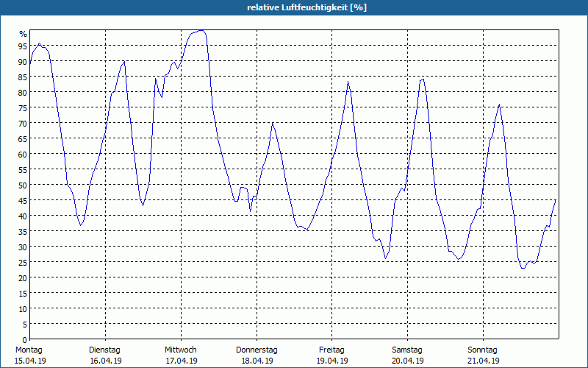Viewport: 588px width, 368px height.
Task: Click the date label 21.04.19
Action: 484,361
